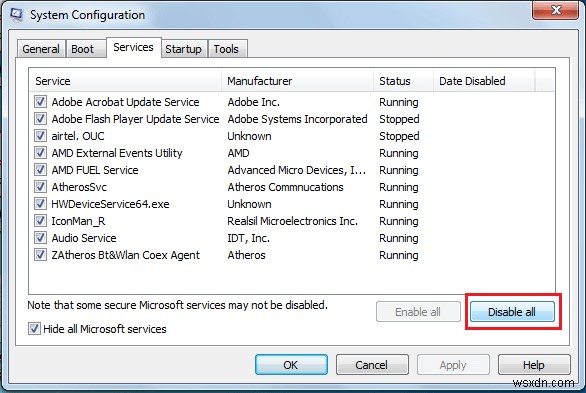The image size is (586, 393).
Task: Select AMD External Events Utility name
Action: [117, 153]
